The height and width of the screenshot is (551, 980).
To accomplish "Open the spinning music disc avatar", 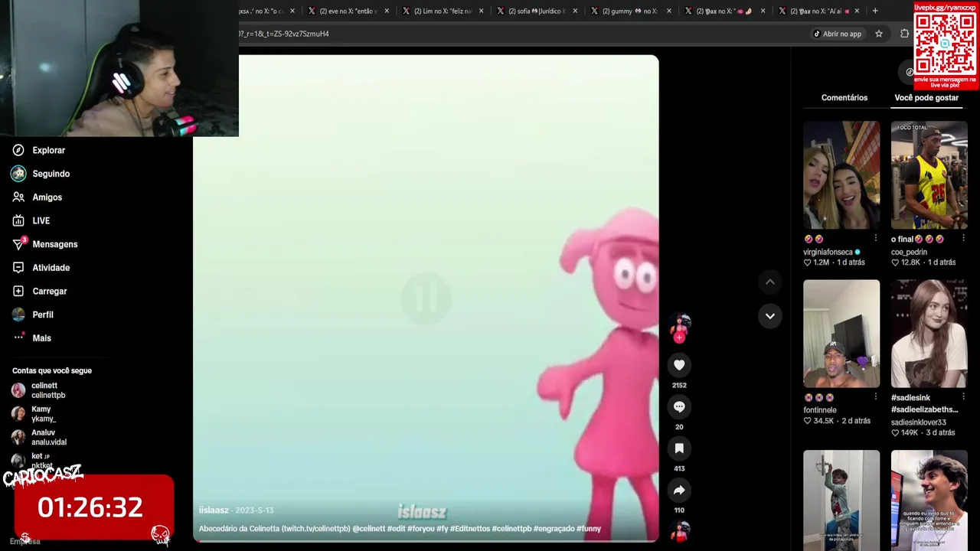I will coord(679,530).
